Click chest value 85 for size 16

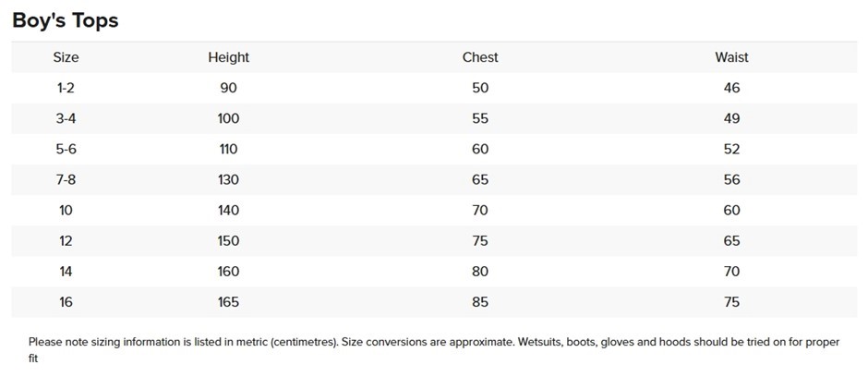[x=480, y=302]
